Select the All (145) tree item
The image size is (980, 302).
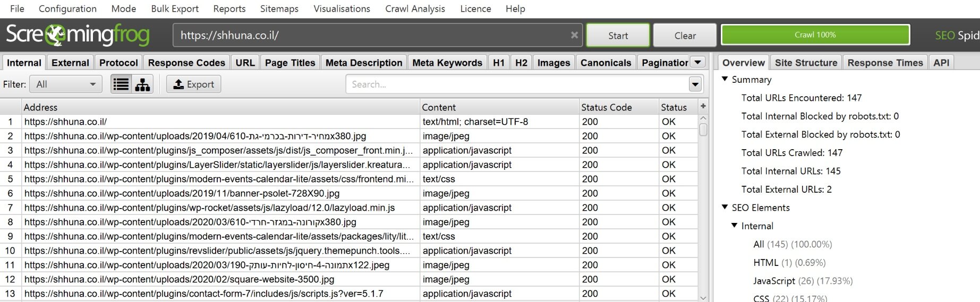(x=792, y=244)
